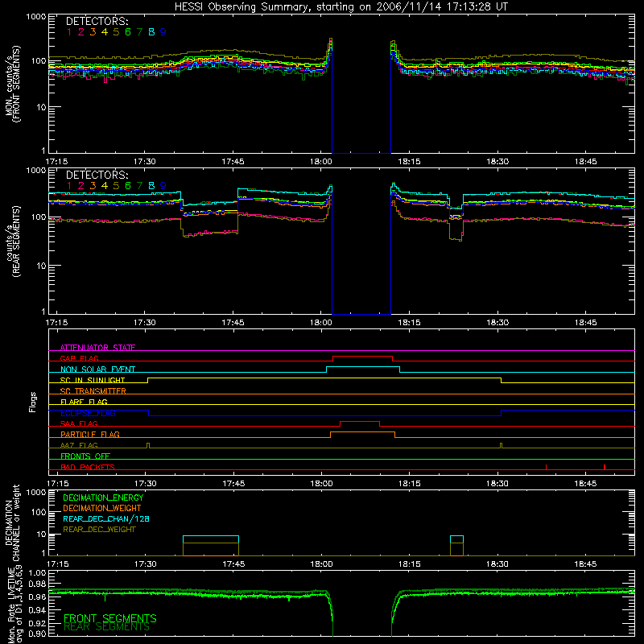Click detector 8 in the front segments legend
Screen dimensions: 644x644
click(x=151, y=32)
